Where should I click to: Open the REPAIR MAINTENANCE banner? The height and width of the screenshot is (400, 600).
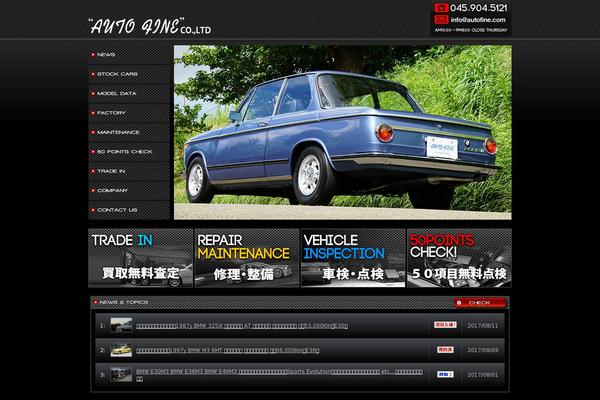tap(247, 258)
